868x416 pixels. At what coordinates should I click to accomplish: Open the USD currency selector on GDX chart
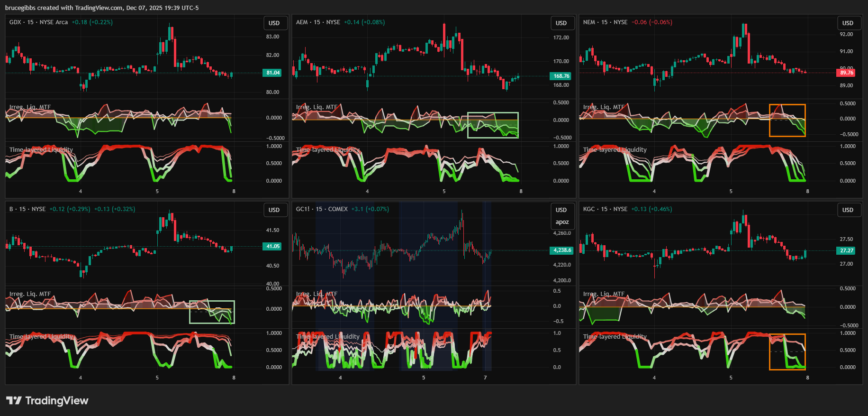click(274, 23)
